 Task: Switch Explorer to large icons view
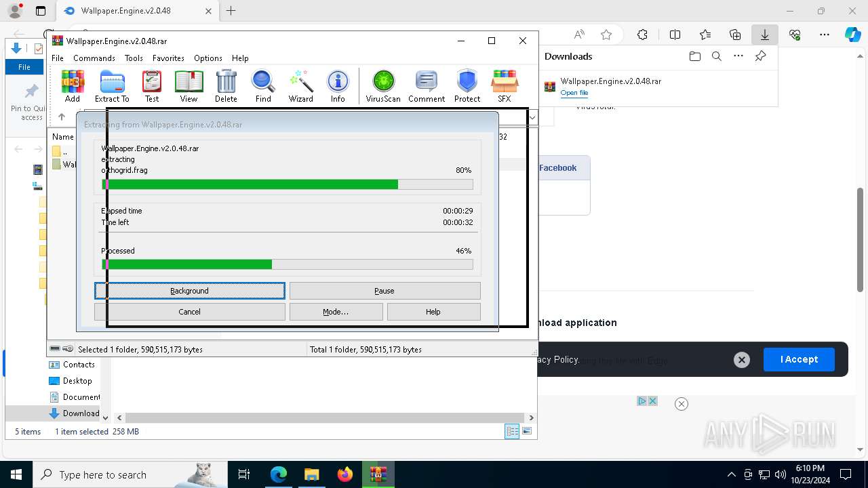tap(527, 431)
